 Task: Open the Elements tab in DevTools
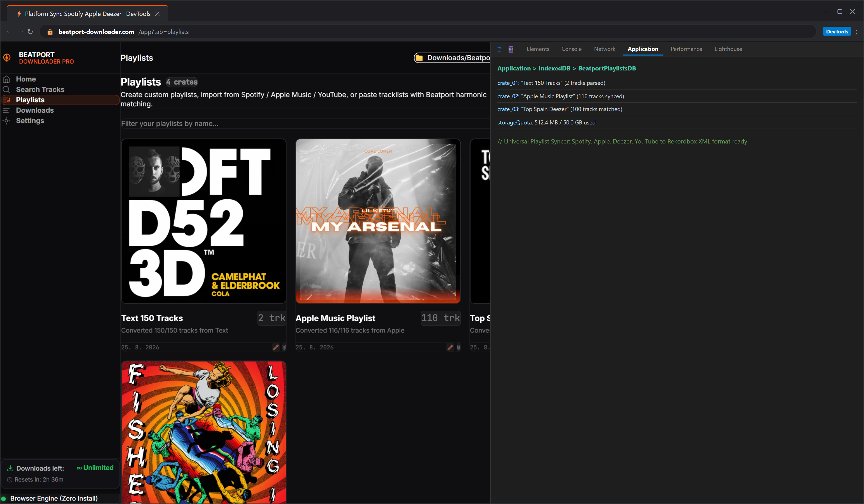point(538,49)
